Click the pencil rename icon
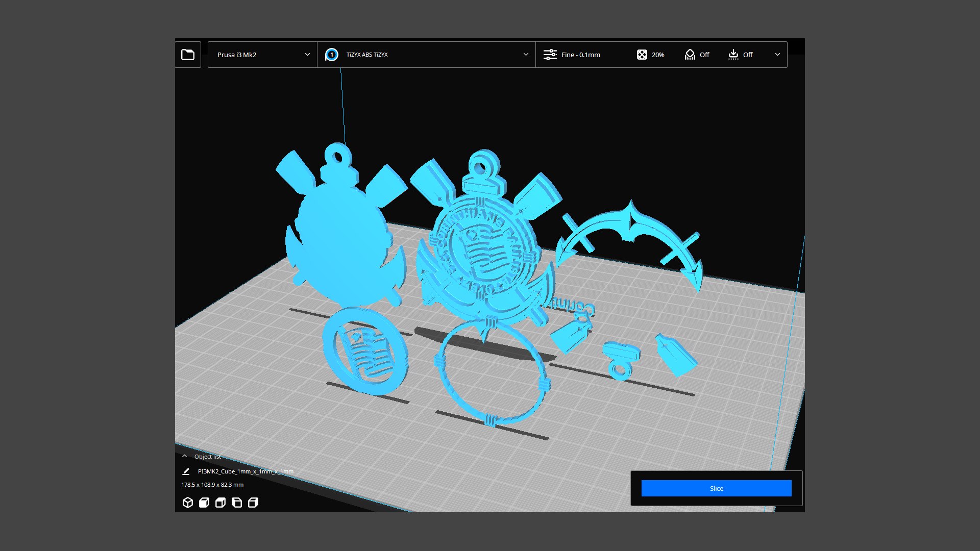 [x=186, y=471]
